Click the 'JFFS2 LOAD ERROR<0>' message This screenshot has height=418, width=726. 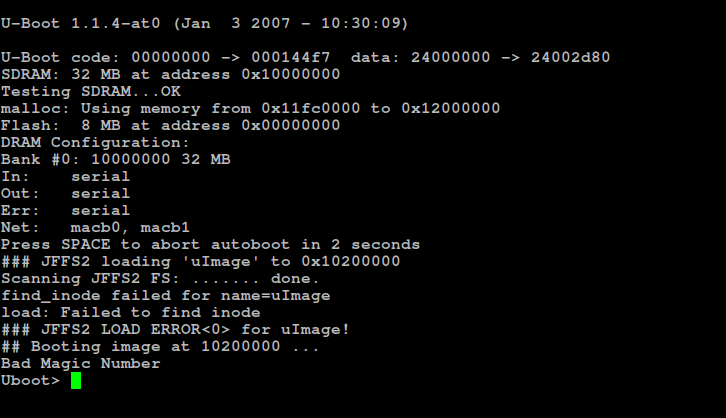click(135, 330)
